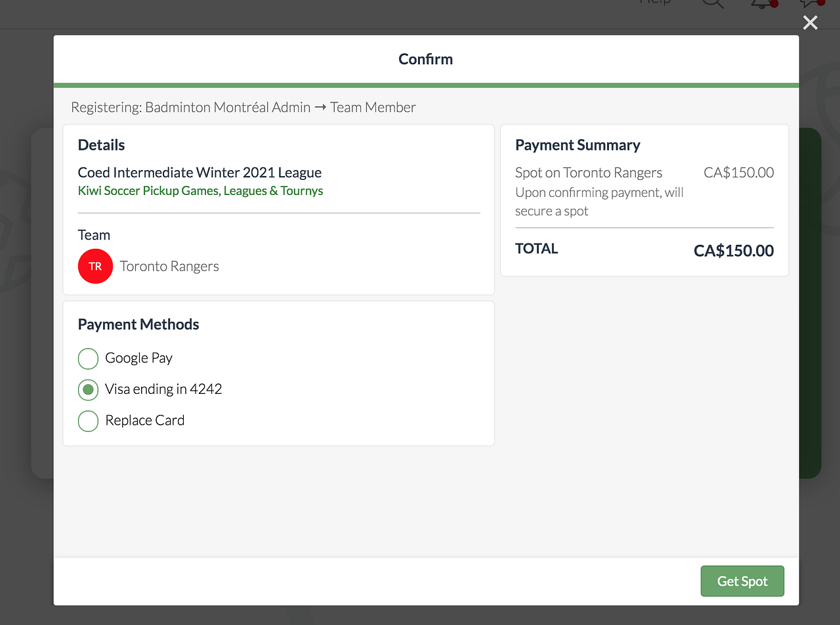The width and height of the screenshot is (840, 625).
Task: Open Kiwi Soccer Pickup Games link
Action: point(200,191)
